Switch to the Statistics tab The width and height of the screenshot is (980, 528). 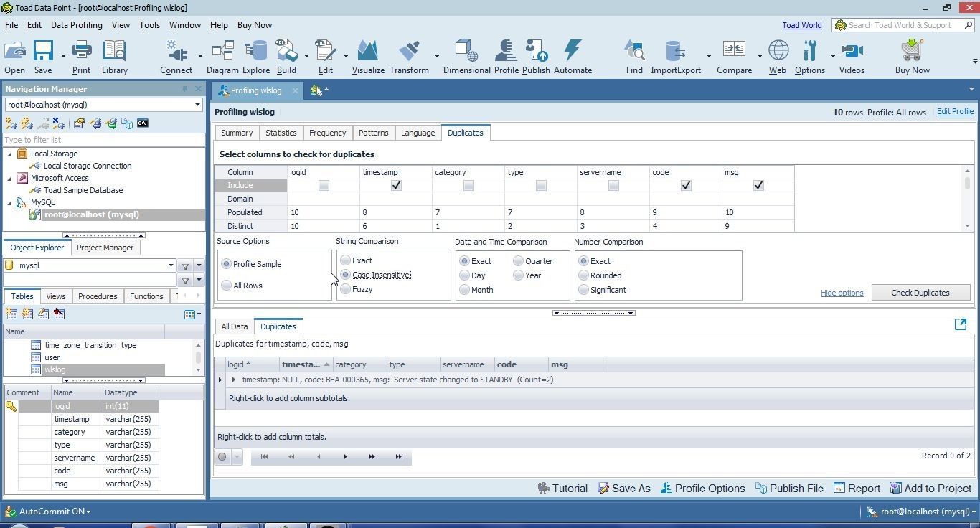281,133
